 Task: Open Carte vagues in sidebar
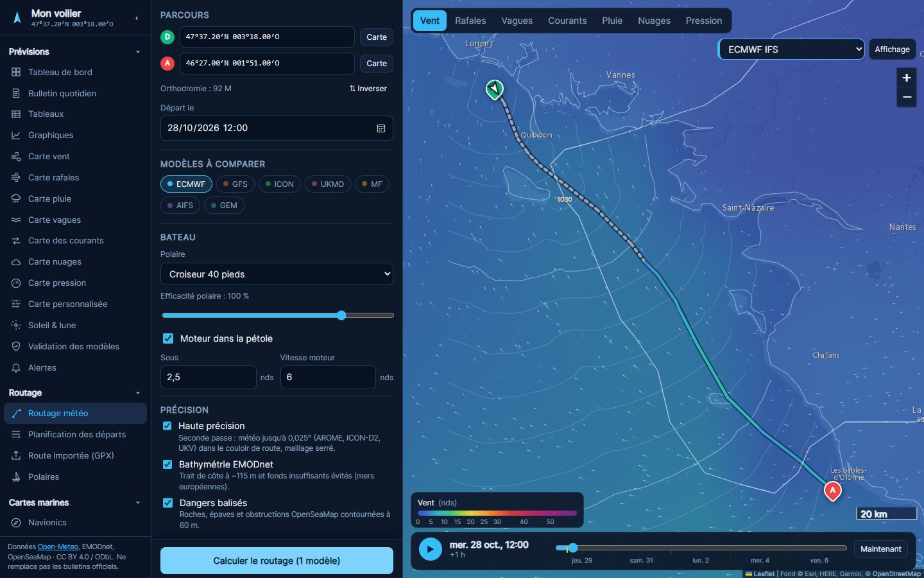[x=75, y=220]
